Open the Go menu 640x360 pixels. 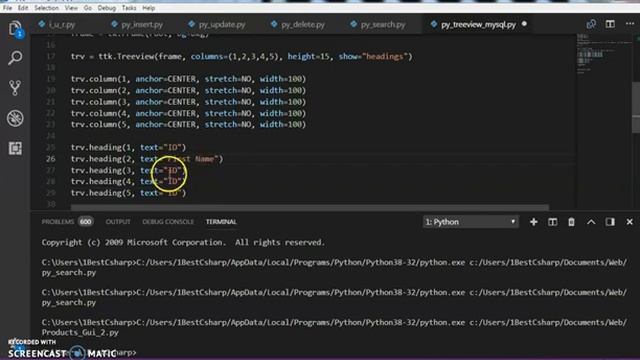[88, 8]
